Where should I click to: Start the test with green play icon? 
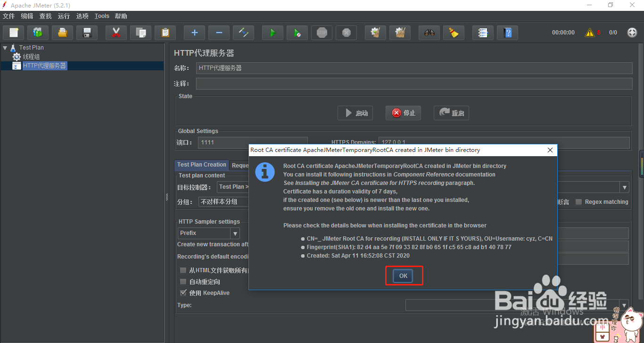coord(272,33)
